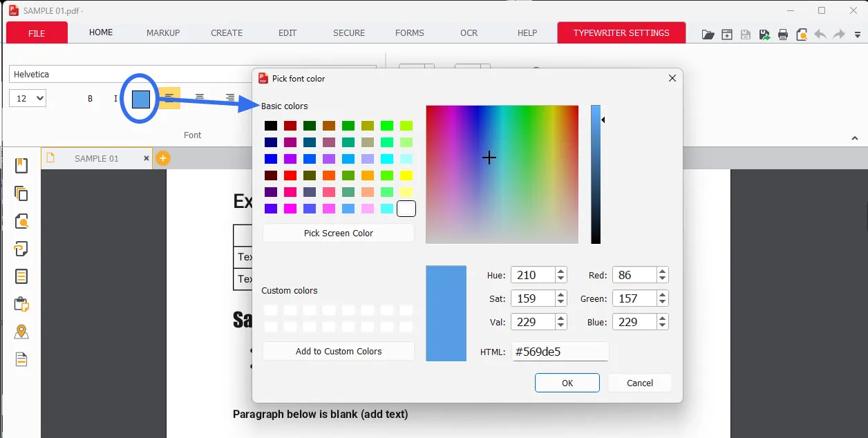Switch to the HOME tab

[x=101, y=32]
